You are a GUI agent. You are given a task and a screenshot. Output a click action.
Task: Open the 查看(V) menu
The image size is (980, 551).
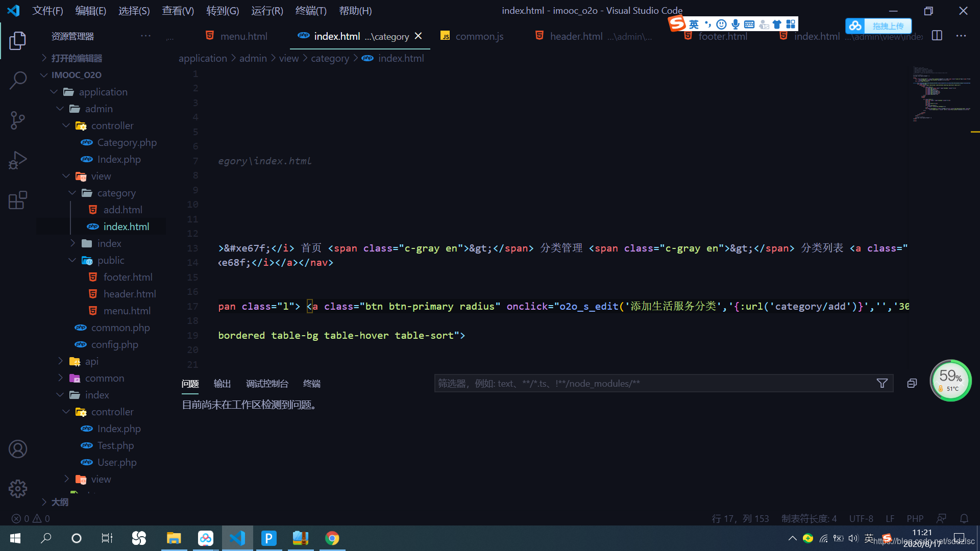click(178, 10)
